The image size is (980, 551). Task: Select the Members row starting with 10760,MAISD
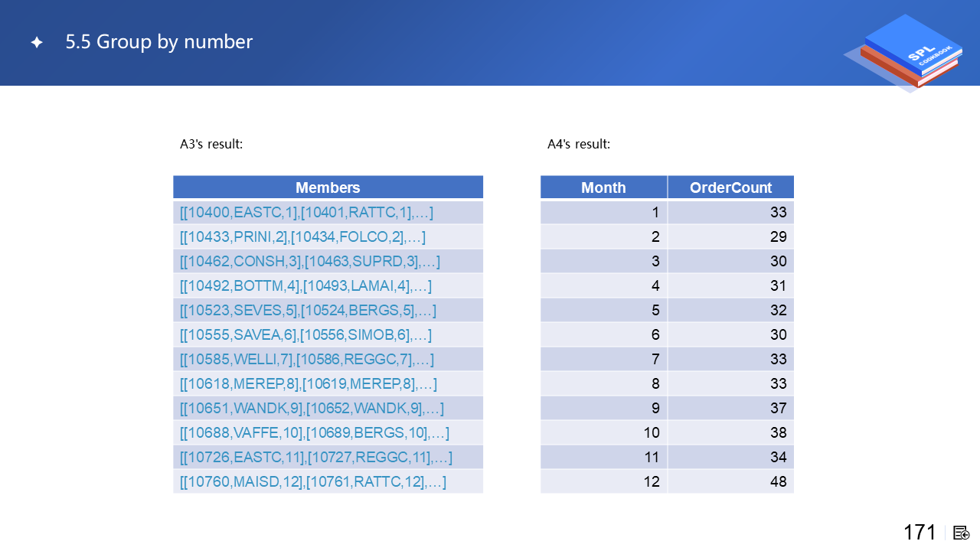click(x=313, y=481)
